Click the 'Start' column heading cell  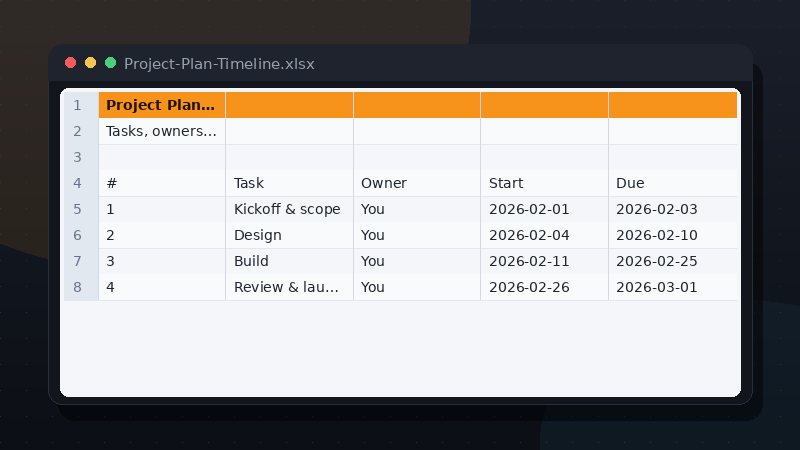coord(544,183)
